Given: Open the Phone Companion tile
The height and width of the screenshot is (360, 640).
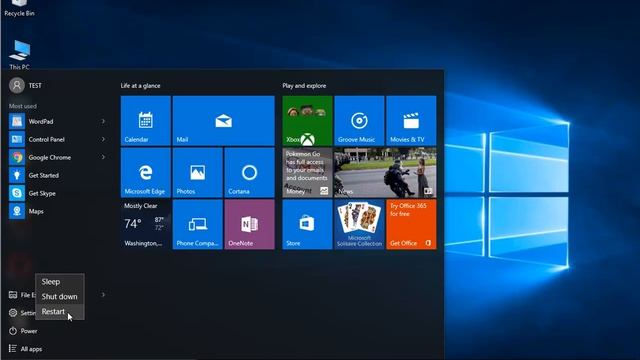Looking at the screenshot, I should [x=198, y=224].
